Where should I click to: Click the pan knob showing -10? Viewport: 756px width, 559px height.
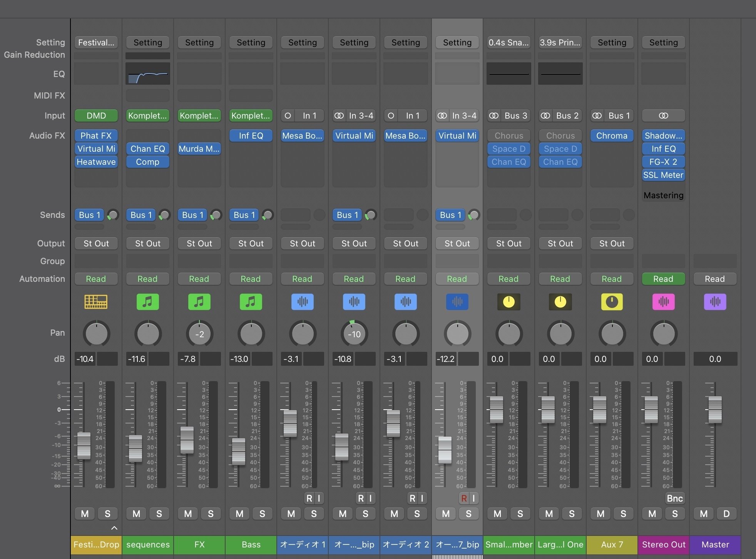click(354, 334)
